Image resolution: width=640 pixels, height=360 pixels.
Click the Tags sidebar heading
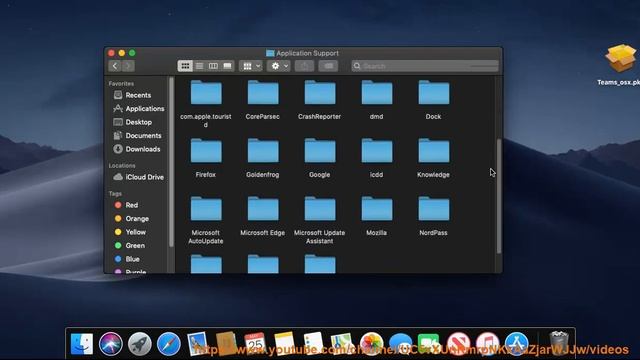(x=115, y=193)
